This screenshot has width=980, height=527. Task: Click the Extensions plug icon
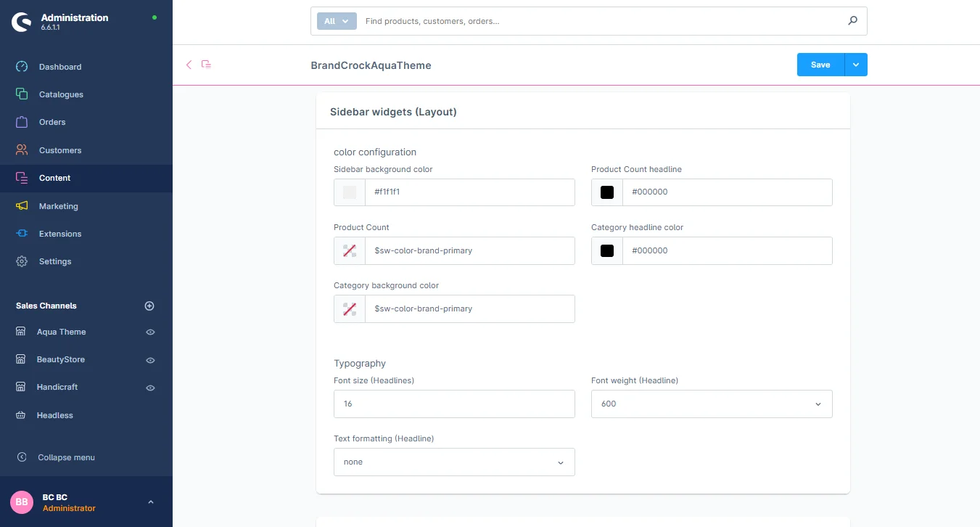(x=22, y=234)
